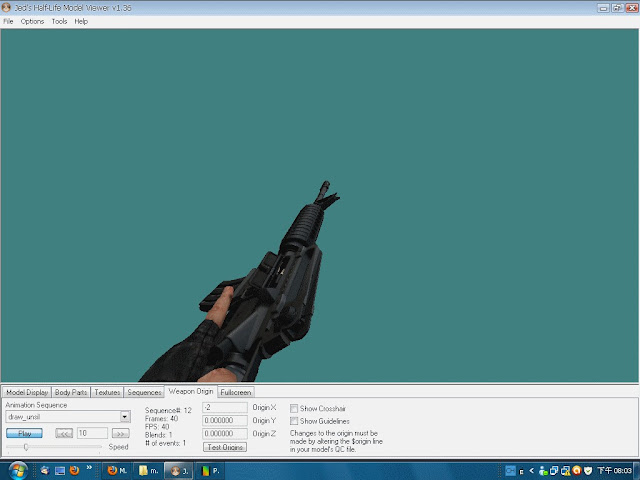Screen dimensions: 640x480
Task: Step forward one frame with >> button
Action: pyautogui.click(x=120, y=433)
